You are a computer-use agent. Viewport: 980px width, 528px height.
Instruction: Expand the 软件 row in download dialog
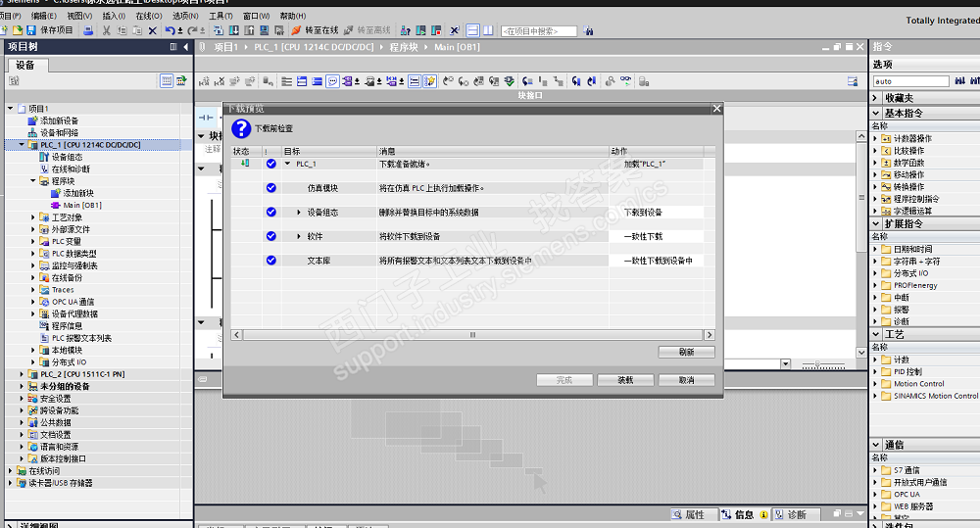tap(299, 236)
